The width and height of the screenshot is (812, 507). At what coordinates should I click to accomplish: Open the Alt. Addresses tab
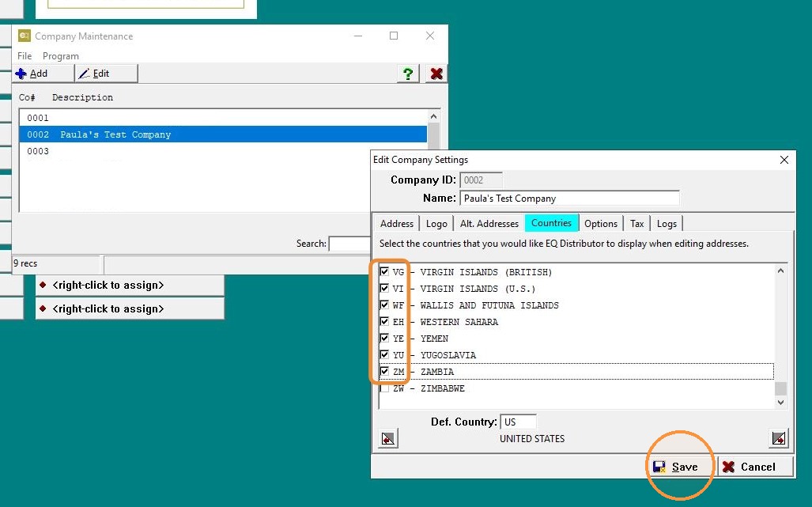[x=489, y=224]
